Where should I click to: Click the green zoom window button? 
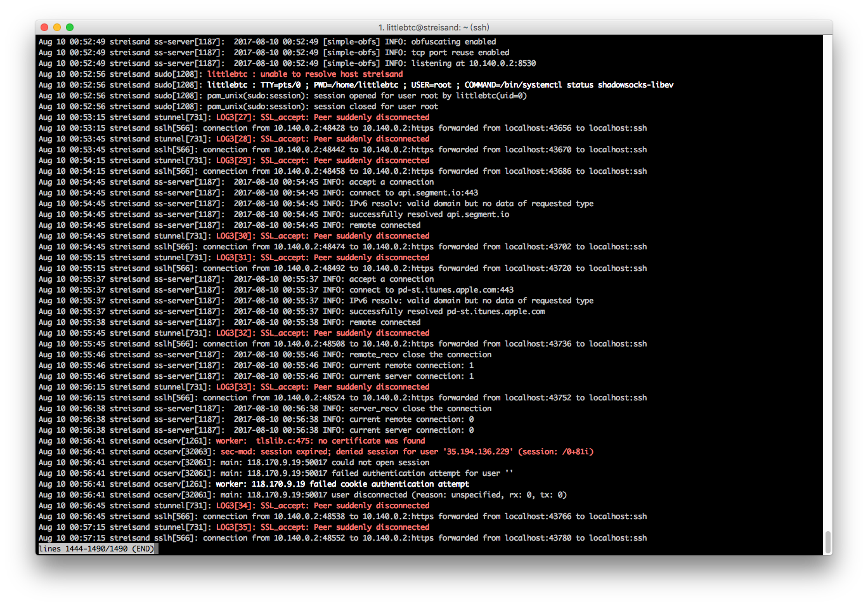pyautogui.click(x=70, y=27)
